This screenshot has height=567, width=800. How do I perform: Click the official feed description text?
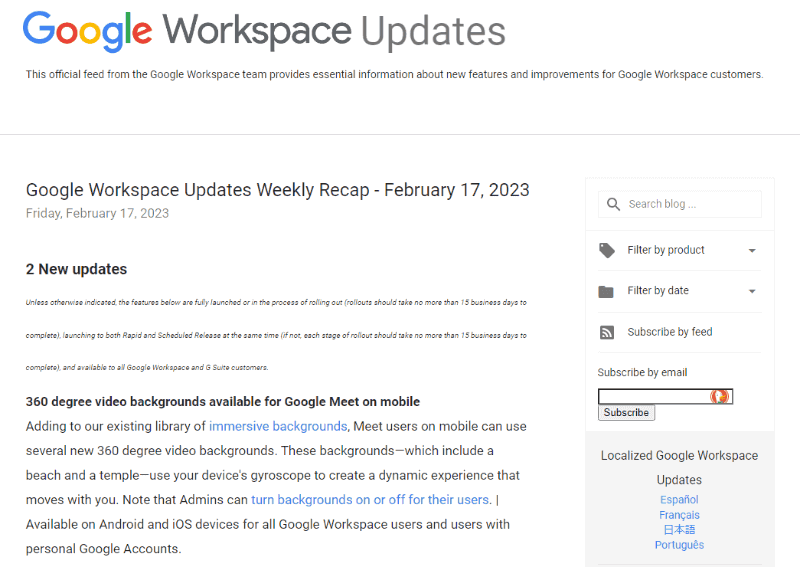(x=394, y=75)
